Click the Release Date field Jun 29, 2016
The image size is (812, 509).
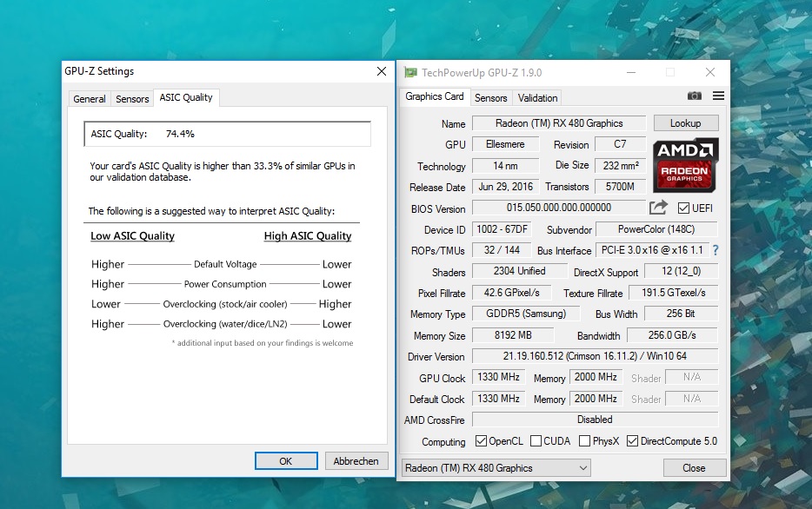[505, 187]
